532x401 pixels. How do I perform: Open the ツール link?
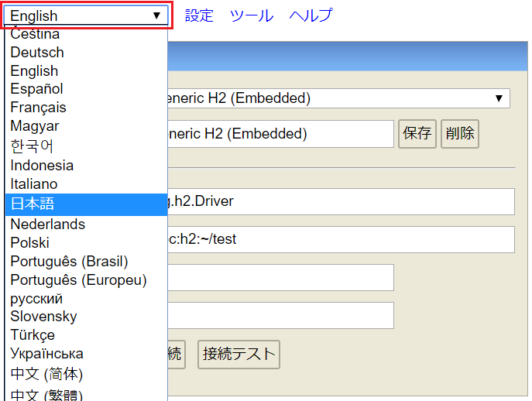click(x=252, y=15)
